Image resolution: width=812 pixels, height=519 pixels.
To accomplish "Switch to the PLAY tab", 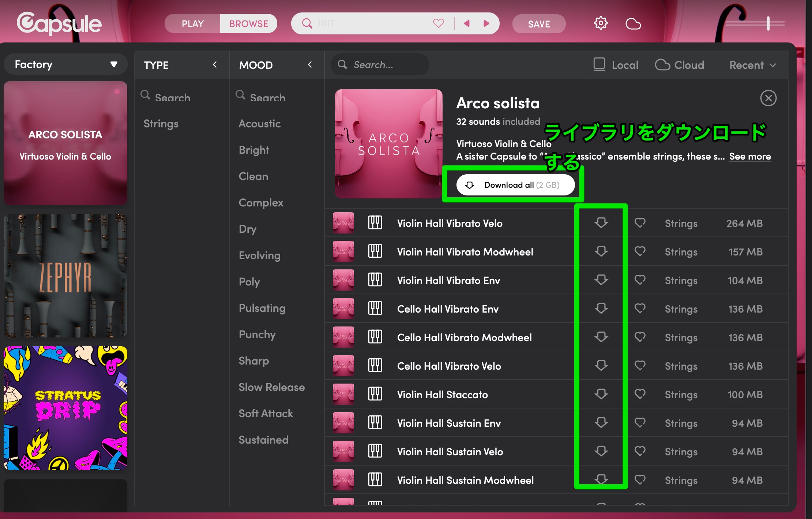I will [x=193, y=24].
